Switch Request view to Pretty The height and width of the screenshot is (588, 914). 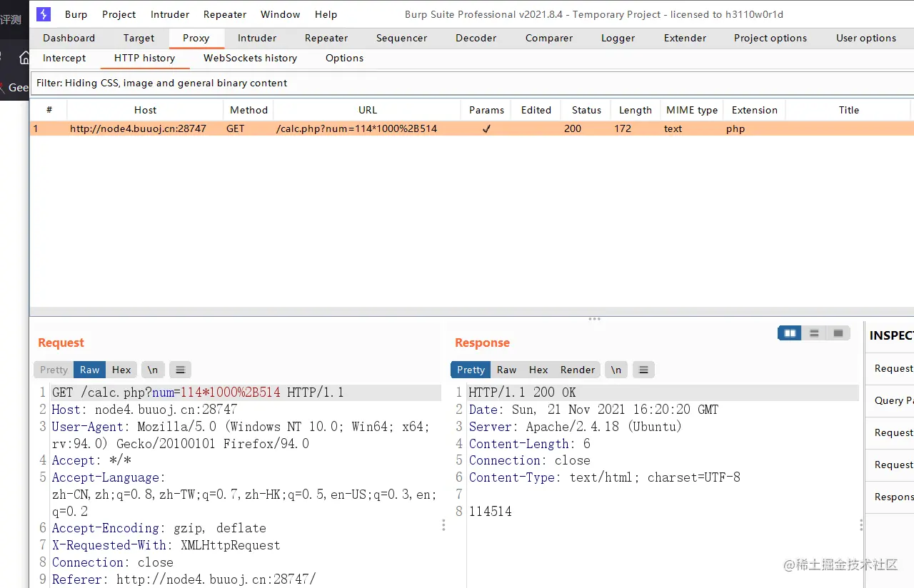[54, 370]
